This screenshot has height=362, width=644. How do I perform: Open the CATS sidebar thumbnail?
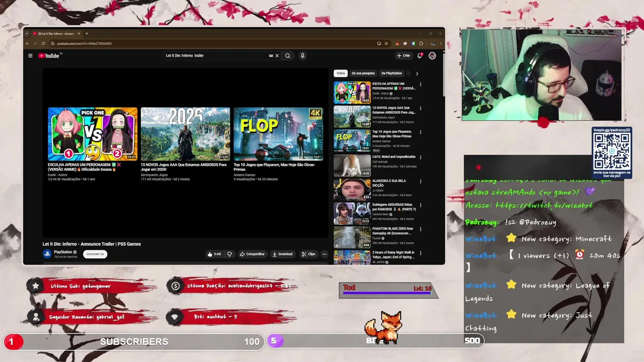tap(352, 165)
